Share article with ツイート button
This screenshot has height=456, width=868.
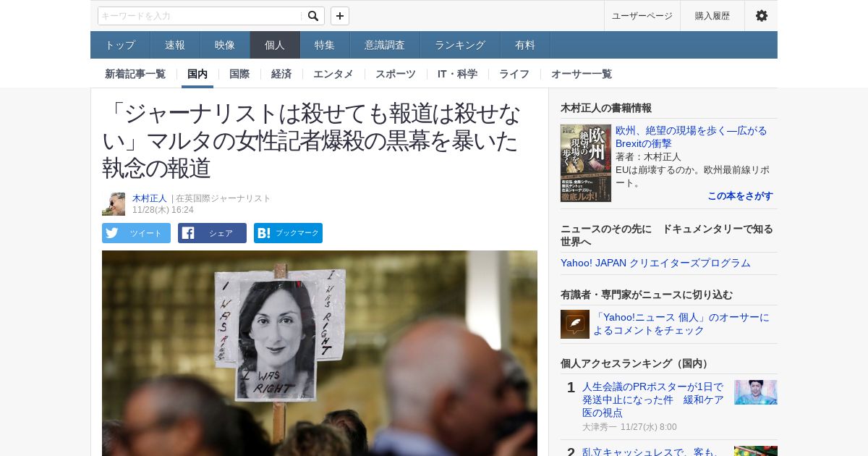136,233
